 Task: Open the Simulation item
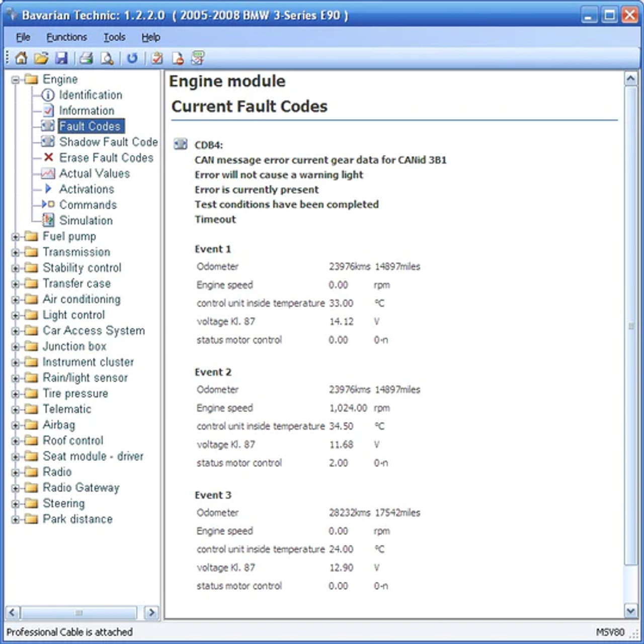coord(86,220)
